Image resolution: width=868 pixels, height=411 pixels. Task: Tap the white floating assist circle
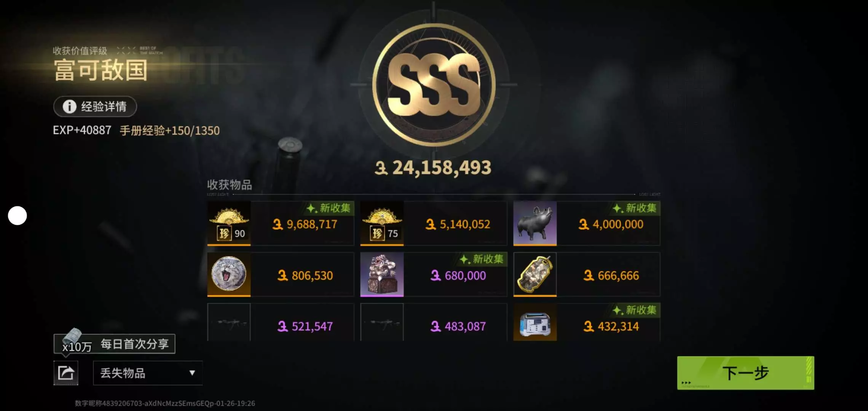(18, 215)
